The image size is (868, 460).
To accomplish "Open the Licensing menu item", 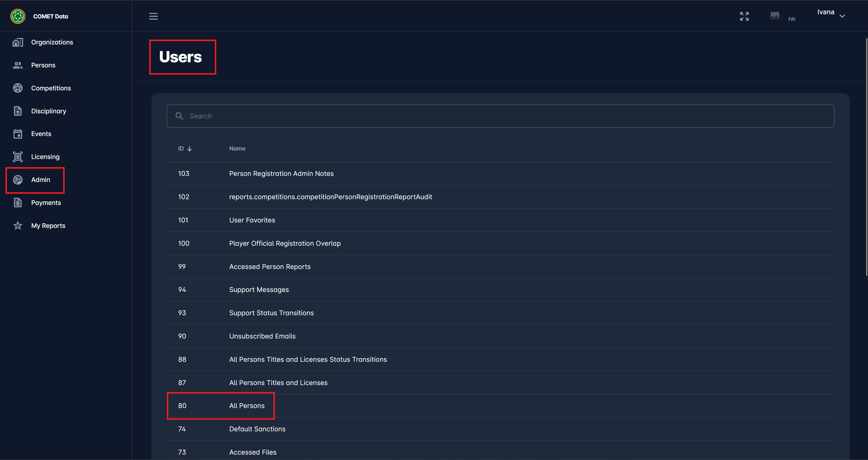I will point(45,157).
